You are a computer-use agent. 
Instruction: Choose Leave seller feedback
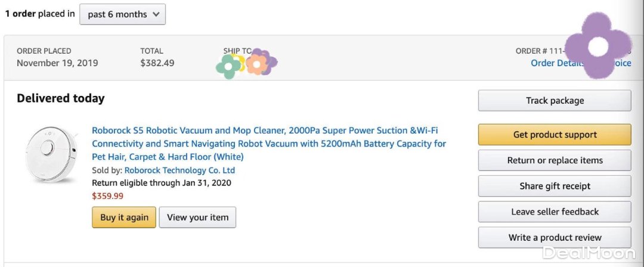point(555,212)
